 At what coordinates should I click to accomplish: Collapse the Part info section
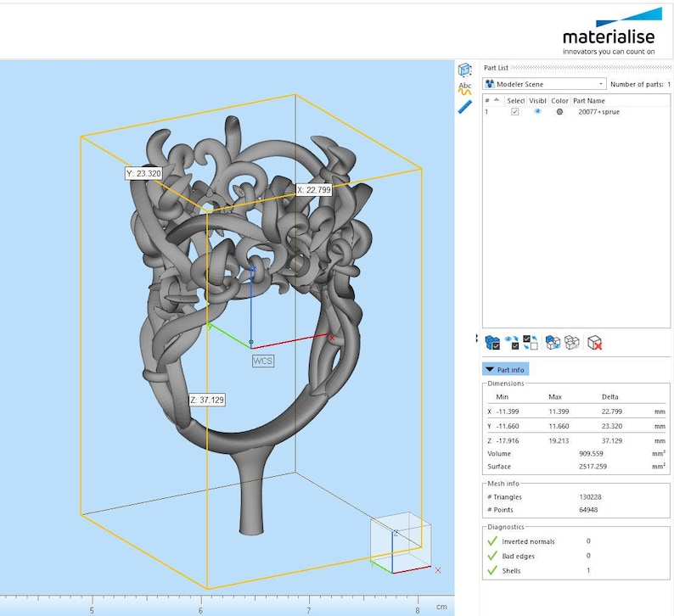[505, 369]
